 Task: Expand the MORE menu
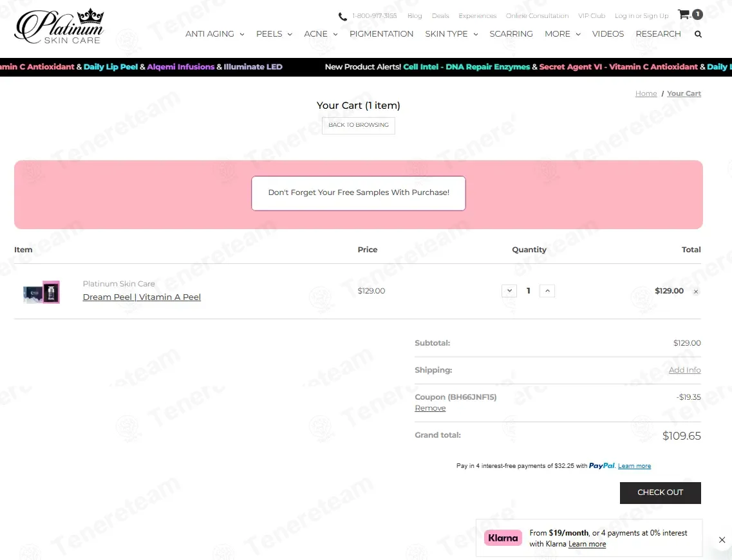click(x=563, y=34)
